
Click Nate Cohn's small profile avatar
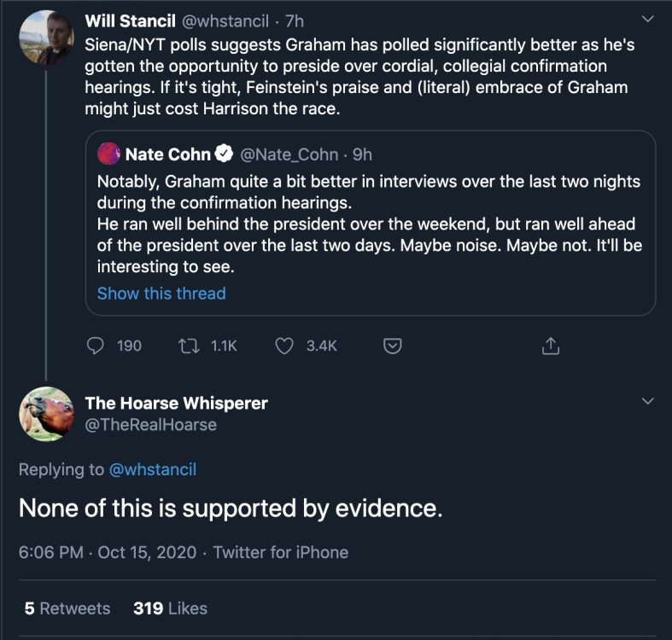108,154
